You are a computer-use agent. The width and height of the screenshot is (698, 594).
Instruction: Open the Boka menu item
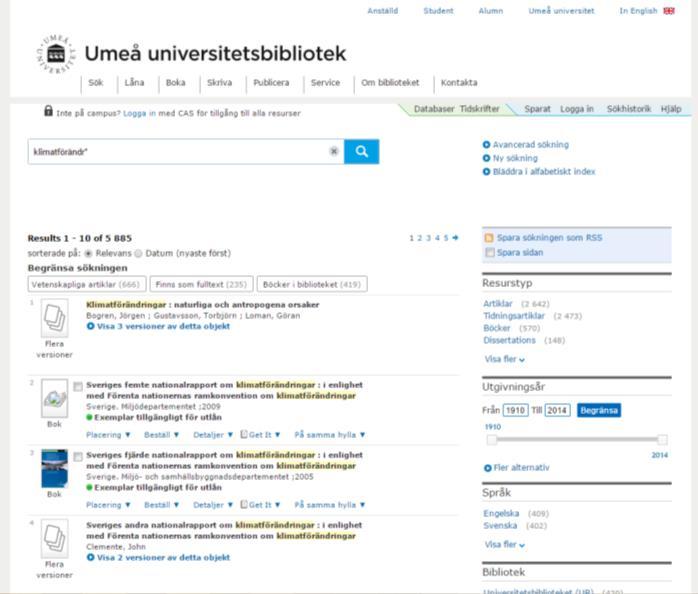[x=175, y=82]
